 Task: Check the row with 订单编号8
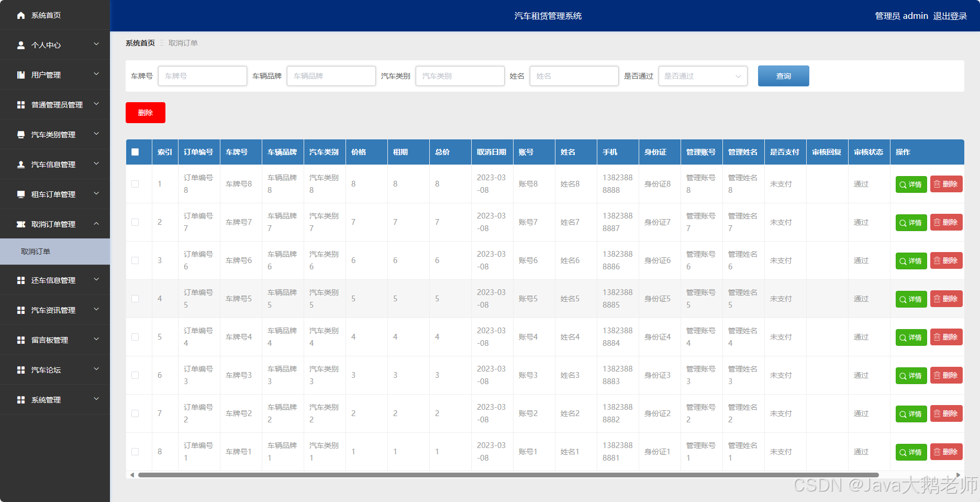tap(135, 184)
